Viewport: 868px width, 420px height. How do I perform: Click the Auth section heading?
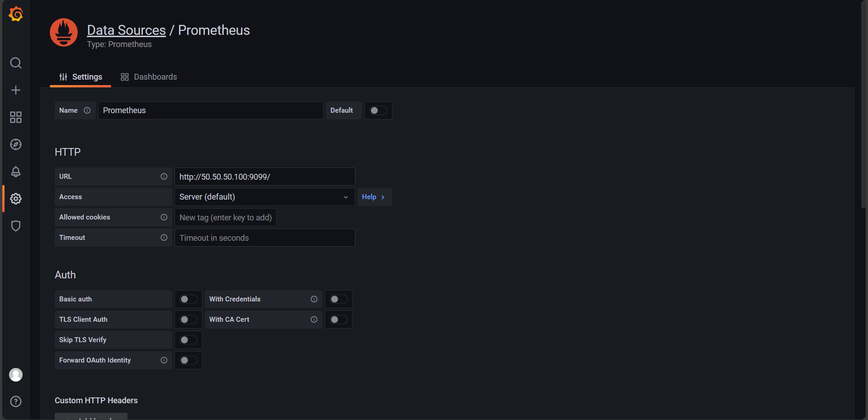point(65,275)
